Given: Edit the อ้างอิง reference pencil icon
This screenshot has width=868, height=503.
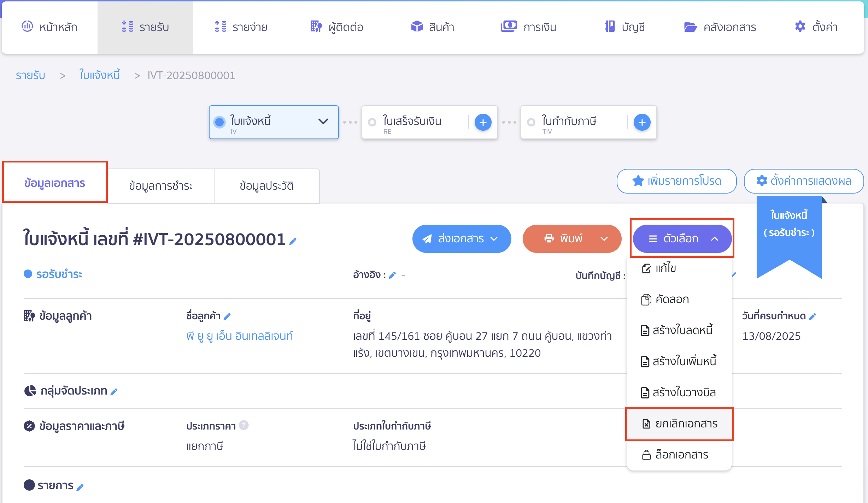Looking at the screenshot, I should coord(392,276).
